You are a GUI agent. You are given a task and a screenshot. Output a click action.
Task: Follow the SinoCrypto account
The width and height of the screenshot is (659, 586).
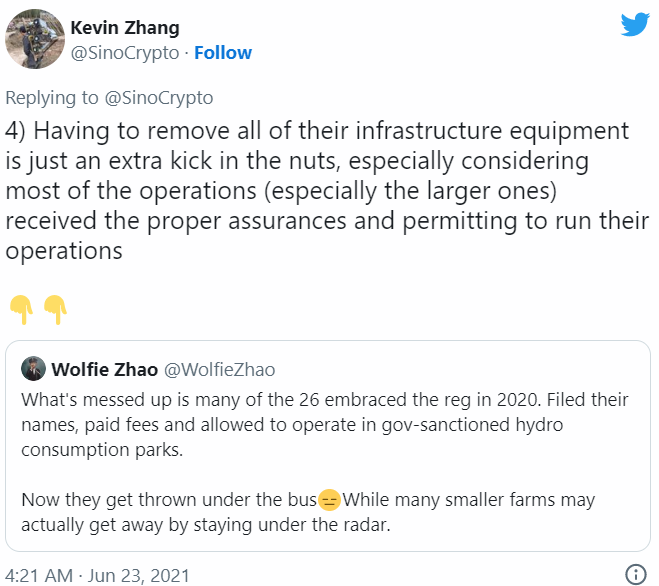(x=223, y=52)
